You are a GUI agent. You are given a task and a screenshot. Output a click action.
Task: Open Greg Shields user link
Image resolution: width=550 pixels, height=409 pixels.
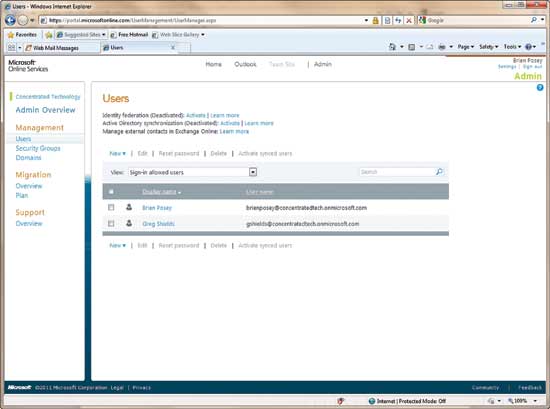pos(158,224)
